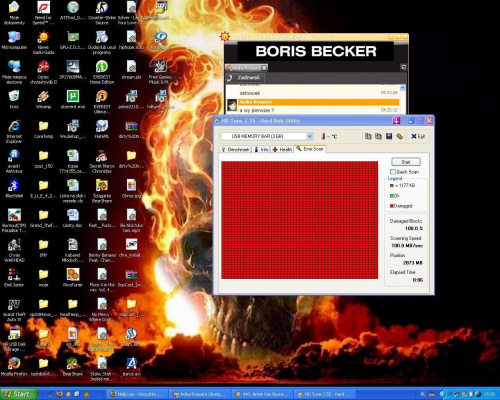Click the green copy screenshot icon in HD Tune
Viewport: 500px width, 400px height.
coord(378,136)
